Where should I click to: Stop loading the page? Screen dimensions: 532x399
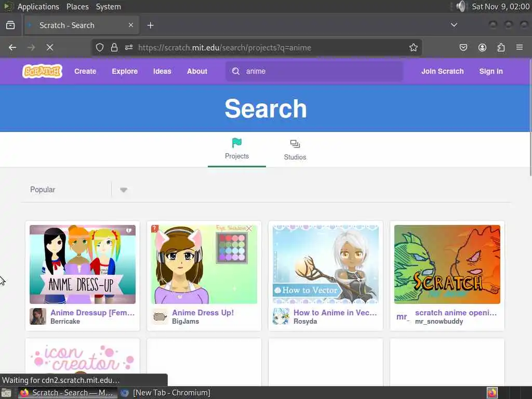(x=50, y=47)
